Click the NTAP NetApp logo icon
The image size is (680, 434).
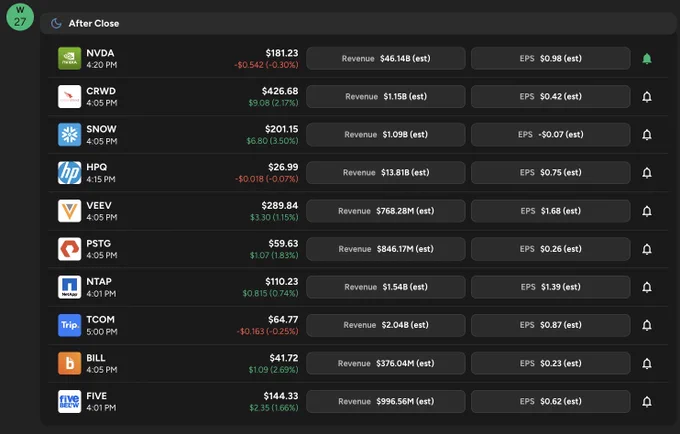[x=69, y=287]
